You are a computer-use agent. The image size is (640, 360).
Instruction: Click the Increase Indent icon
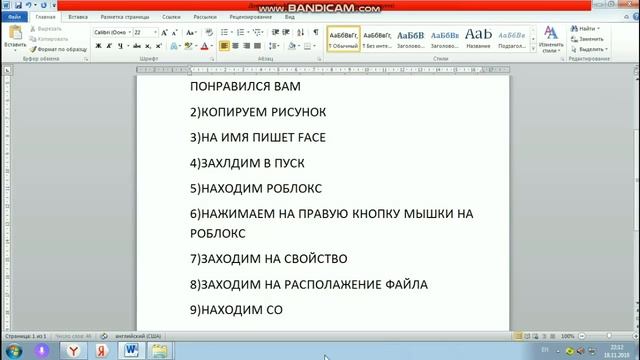click(x=286, y=33)
